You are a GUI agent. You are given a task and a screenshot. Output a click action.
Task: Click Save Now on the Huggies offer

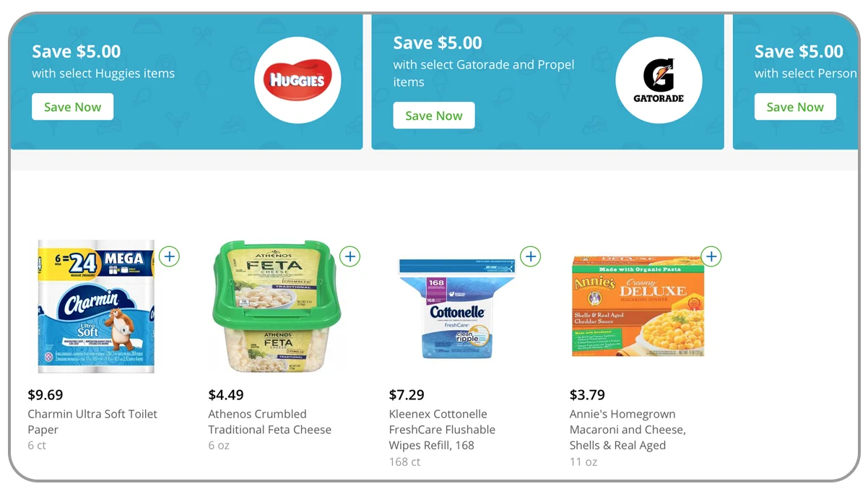pyautogui.click(x=72, y=106)
